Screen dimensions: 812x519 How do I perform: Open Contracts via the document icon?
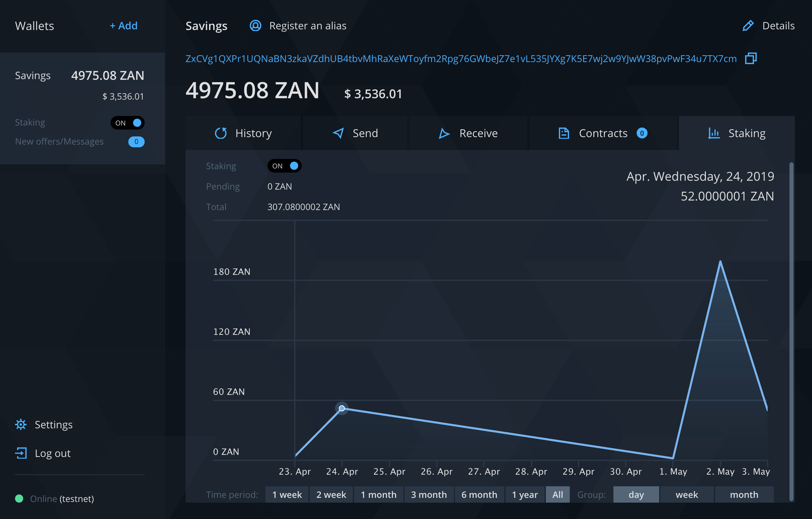coord(563,133)
